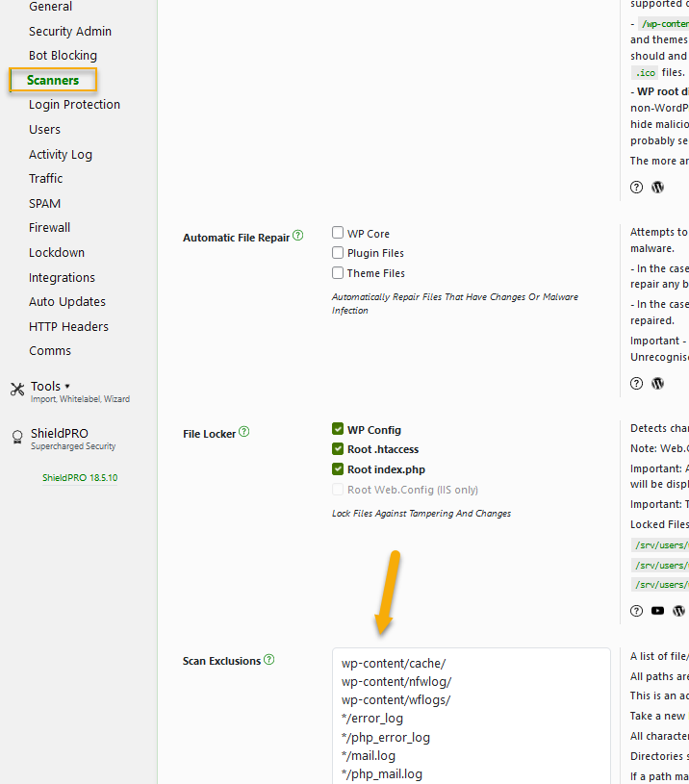689x784 pixels.
Task: Open the Firewall section
Action: 49,227
